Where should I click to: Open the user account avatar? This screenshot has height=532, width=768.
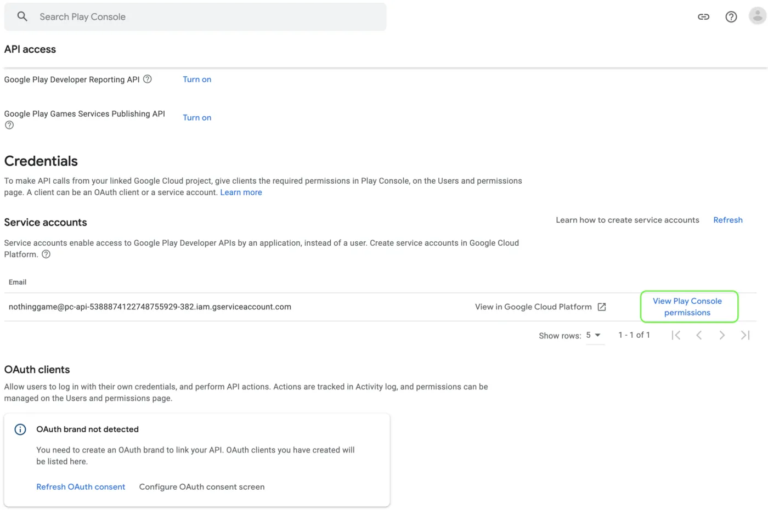(757, 16)
